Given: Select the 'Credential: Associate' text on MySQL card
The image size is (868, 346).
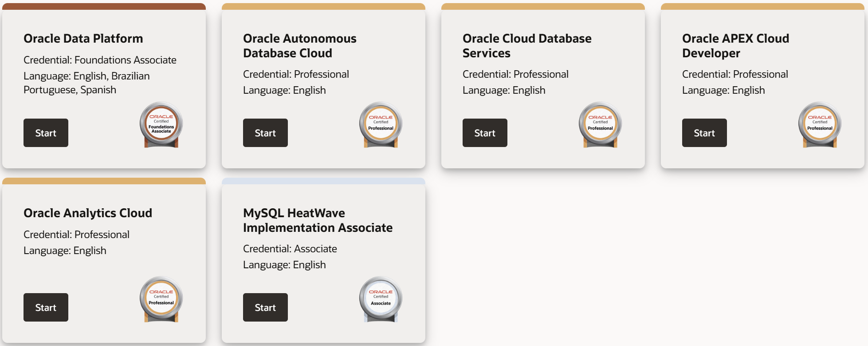Looking at the screenshot, I should 290,249.
